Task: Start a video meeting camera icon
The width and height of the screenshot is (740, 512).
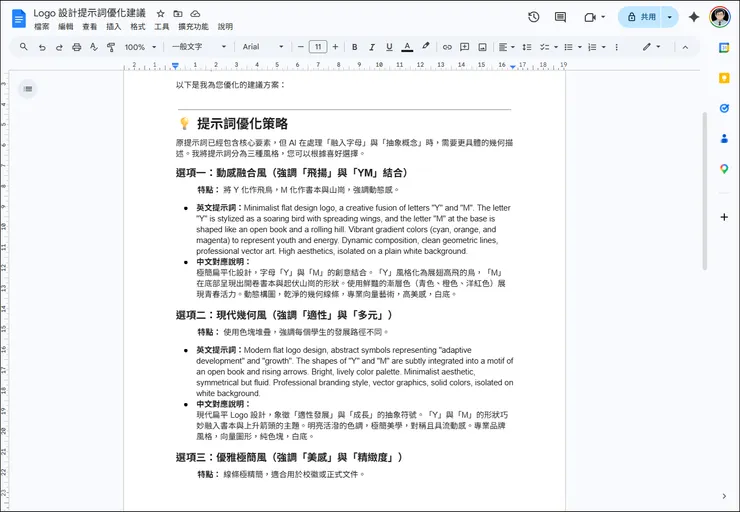Action: tap(590, 17)
